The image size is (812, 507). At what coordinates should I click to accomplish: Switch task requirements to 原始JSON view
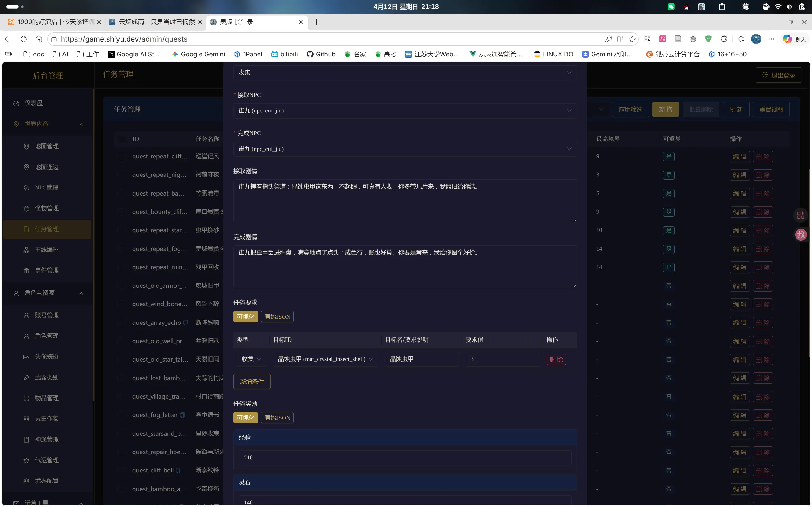[277, 317]
